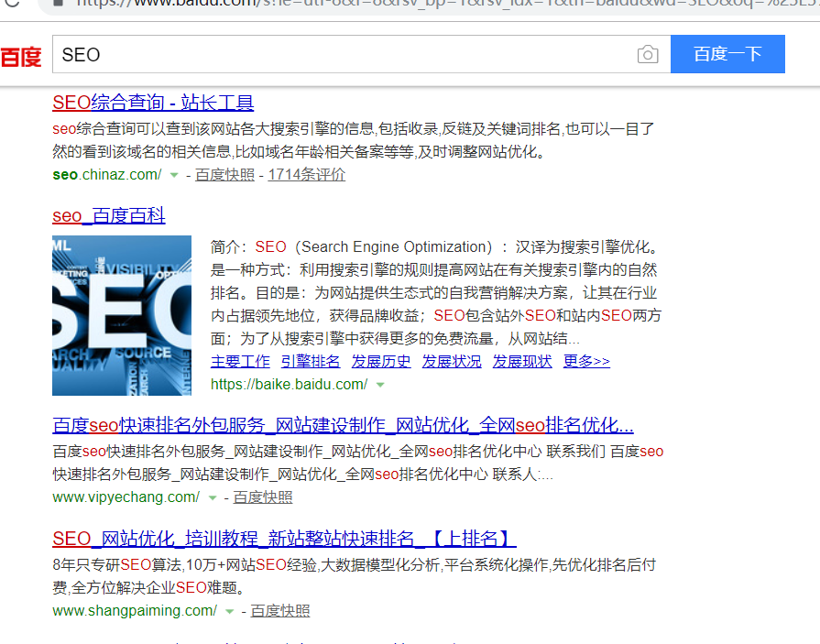Open the seo_百度百科 result title

109,216
